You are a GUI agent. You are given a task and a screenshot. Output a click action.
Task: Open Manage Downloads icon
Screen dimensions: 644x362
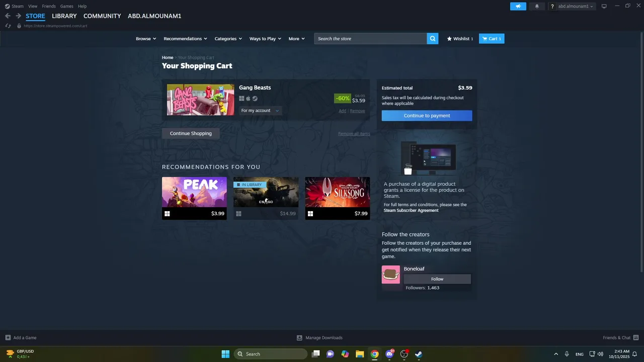point(299,338)
